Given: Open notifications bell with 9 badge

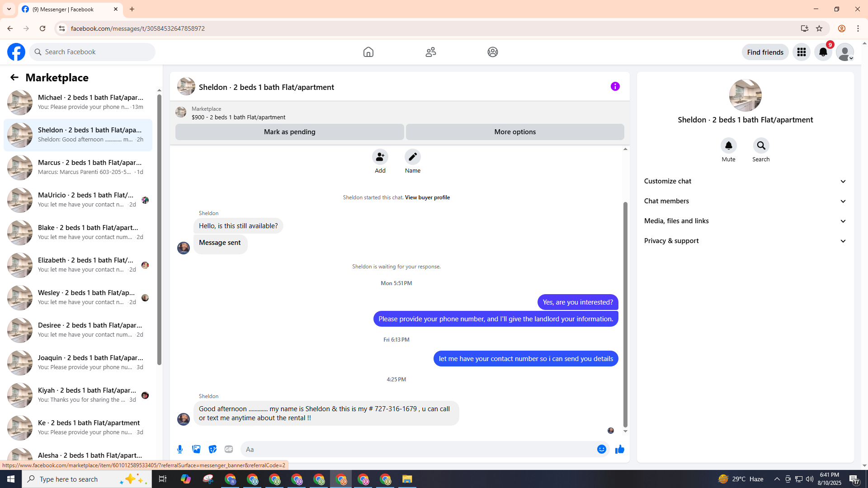Looking at the screenshot, I should (823, 52).
